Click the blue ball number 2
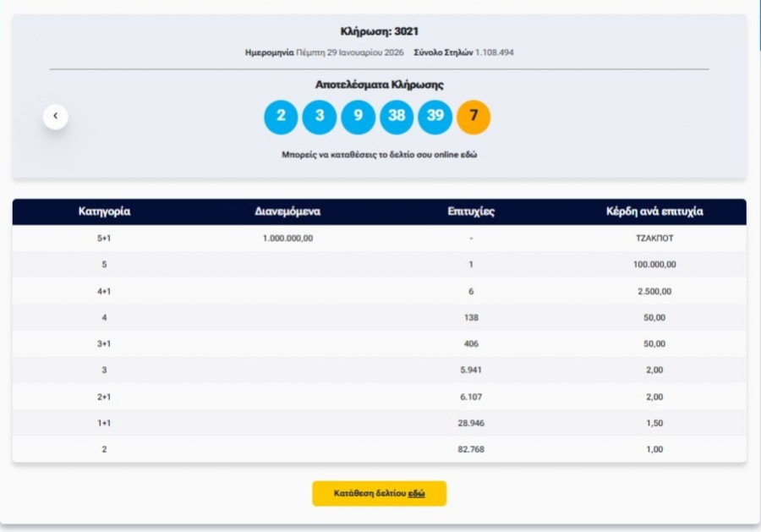The width and height of the screenshot is (761, 532). [x=281, y=117]
